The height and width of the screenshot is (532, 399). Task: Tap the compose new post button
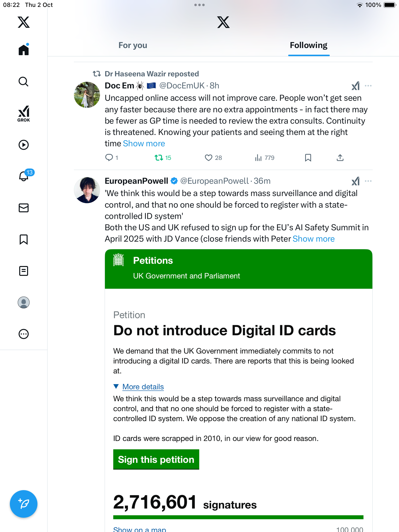(x=24, y=504)
